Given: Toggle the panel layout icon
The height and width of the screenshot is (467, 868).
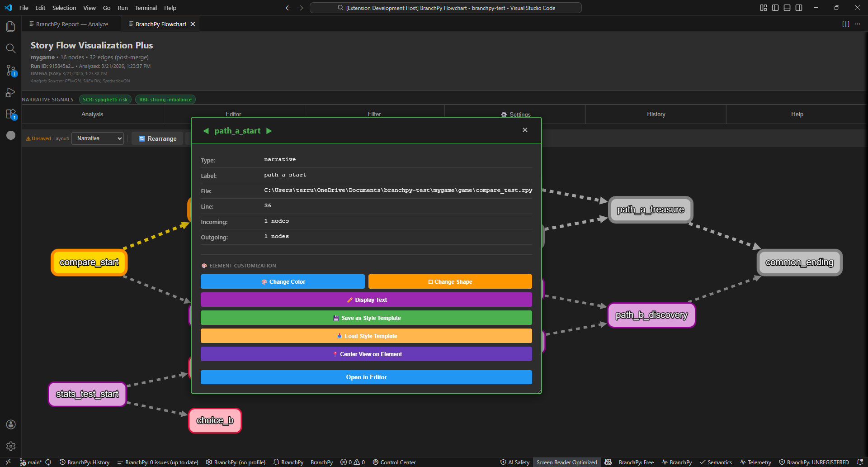Looking at the screenshot, I should point(787,8).
